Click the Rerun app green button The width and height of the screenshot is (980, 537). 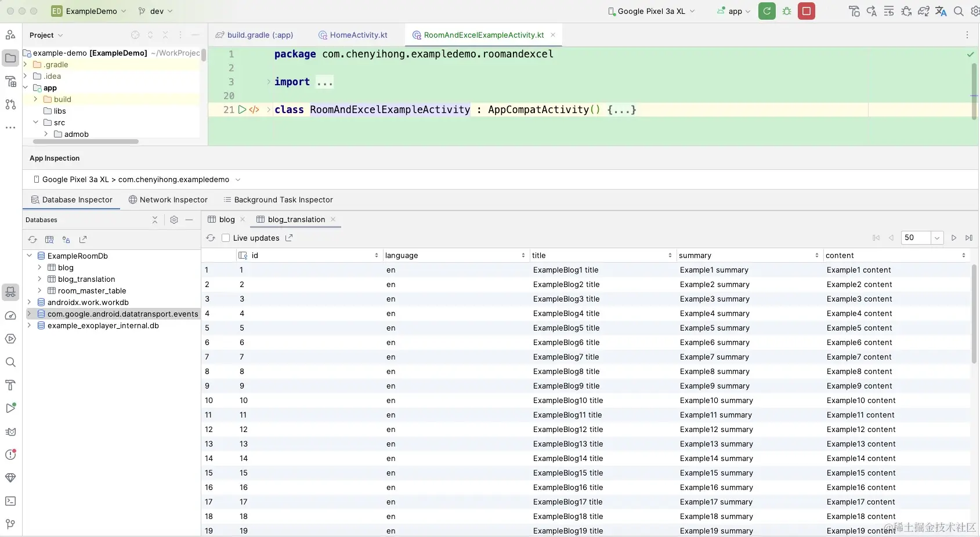(x=767, y=11)
